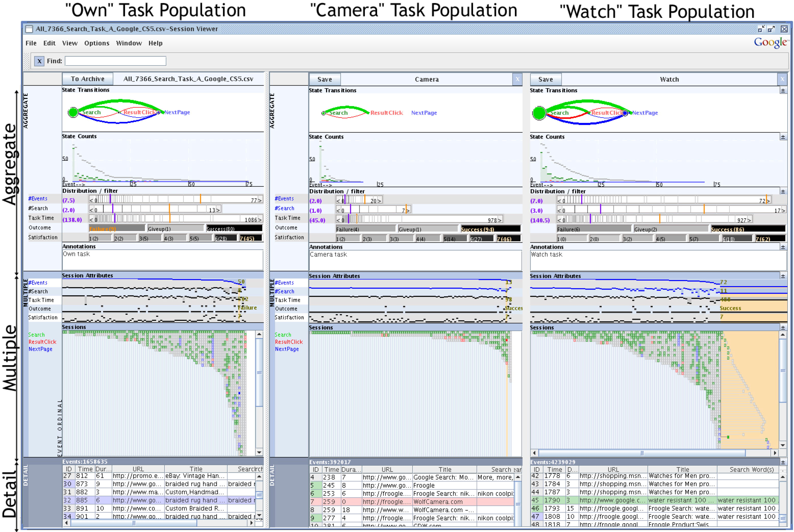Collapse Watch Distribution / filter section with ±
The image size is (794, 532).
783,192
